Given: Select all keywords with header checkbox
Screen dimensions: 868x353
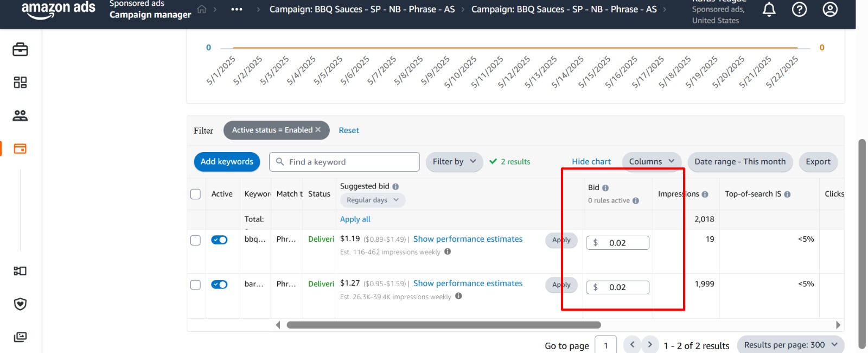Looking at the screenshot, I should tap(196, 194).
